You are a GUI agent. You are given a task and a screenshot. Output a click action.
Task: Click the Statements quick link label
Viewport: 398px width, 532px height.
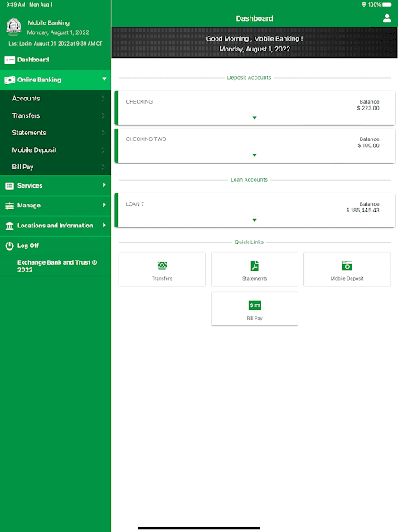pos(255,279)
